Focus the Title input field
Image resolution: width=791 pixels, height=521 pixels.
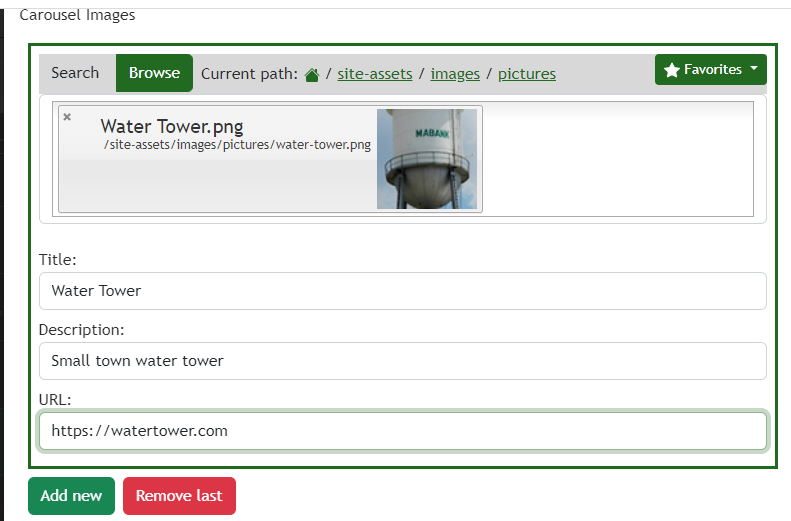click(402, 291)
